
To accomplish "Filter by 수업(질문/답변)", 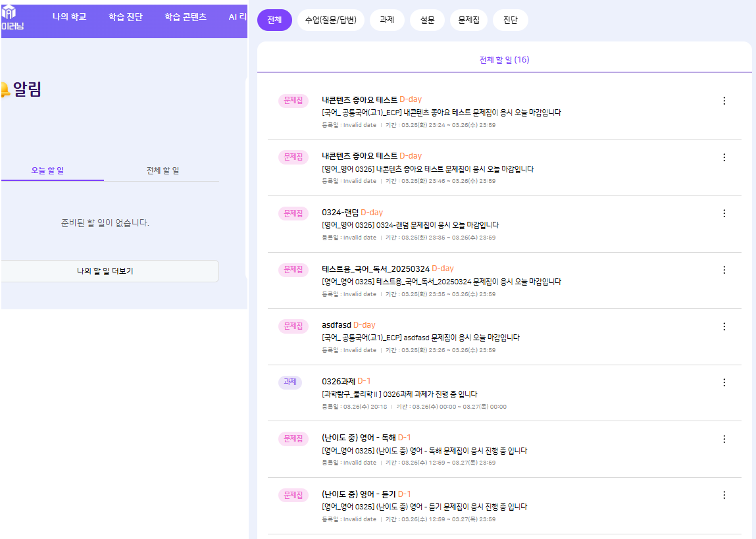I will 330,20.
